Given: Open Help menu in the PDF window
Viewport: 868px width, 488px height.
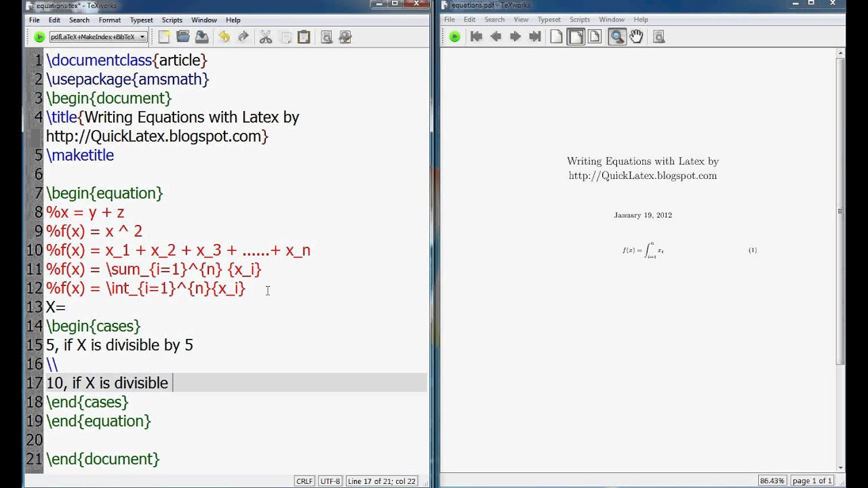Looking at the screenshot, I should coord(641,20).
